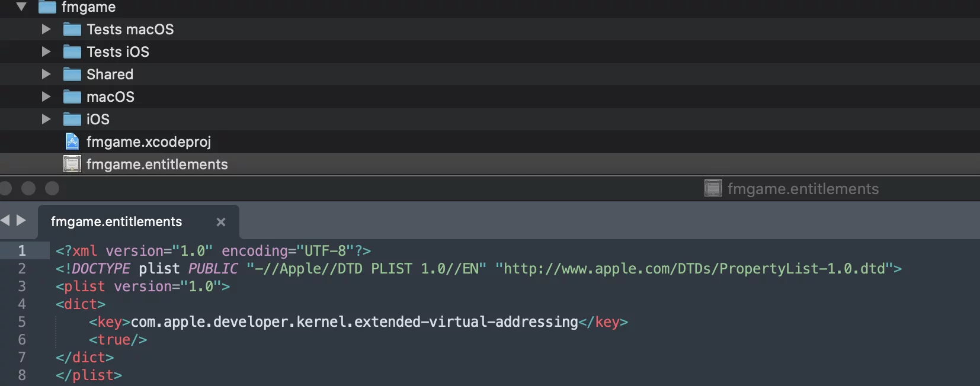
Task: Expand the Tests macOS folder
Action: point(46,29)
